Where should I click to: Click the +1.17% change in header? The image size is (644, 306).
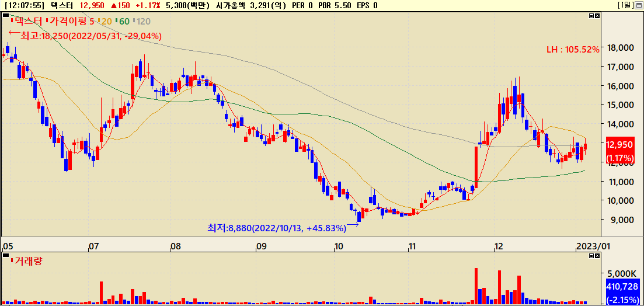[x=148, y=5]
